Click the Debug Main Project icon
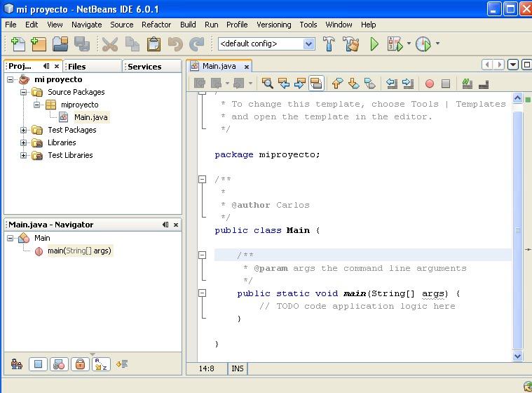 pyautogui.click(x=395, y=44)
